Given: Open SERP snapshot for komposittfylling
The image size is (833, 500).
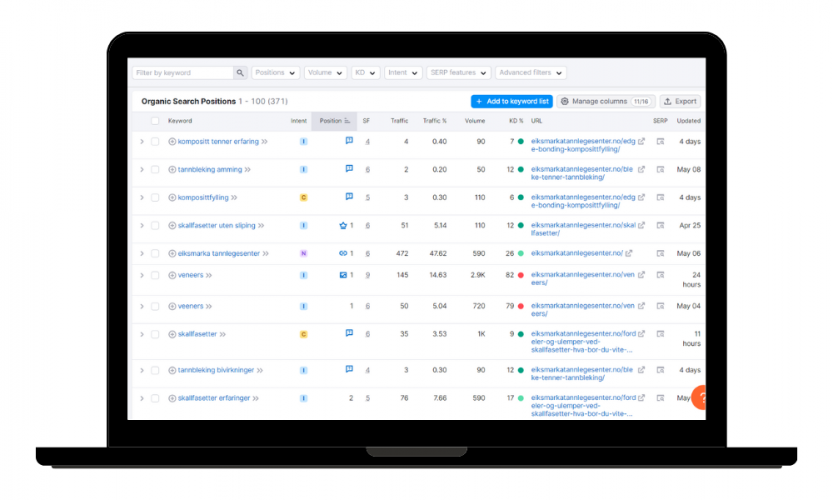Looking at the screenshot, I should 660,197.
